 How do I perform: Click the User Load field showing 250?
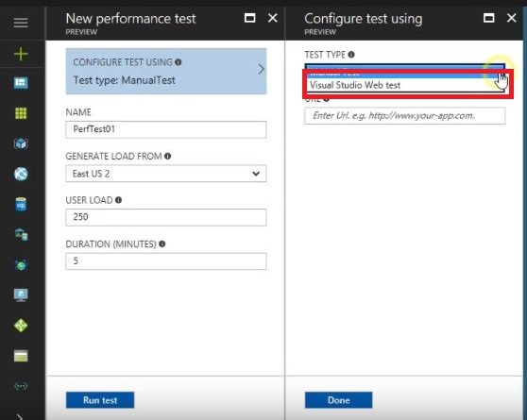pos(166,217)
